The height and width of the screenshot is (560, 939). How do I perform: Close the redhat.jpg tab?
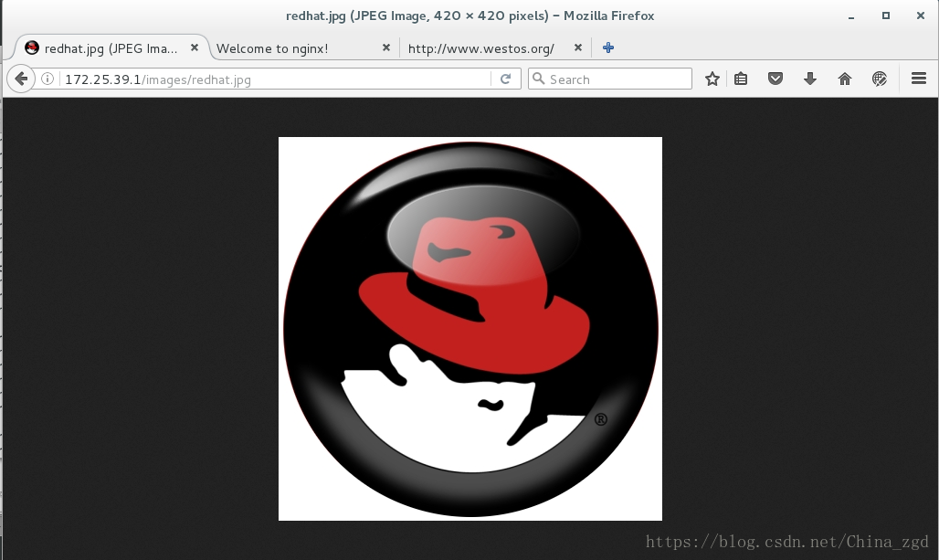(x=195, y=48)
